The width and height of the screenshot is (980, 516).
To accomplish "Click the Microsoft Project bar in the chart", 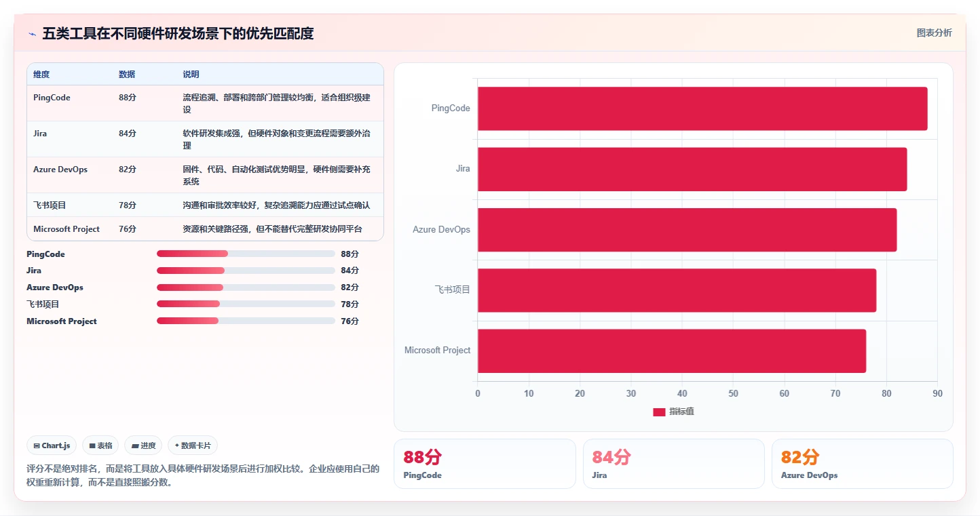I will pyautogui.click(x=672, y=351).
